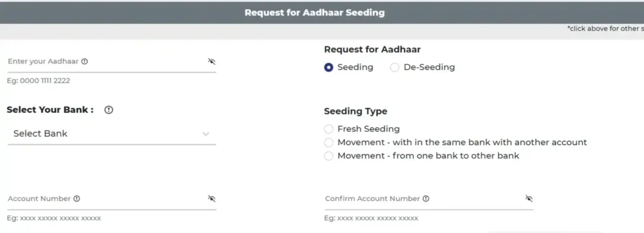Toggle Confirm Account Number visibility eye icon
This screenshot has width=644, height=233.
(529, 198)
